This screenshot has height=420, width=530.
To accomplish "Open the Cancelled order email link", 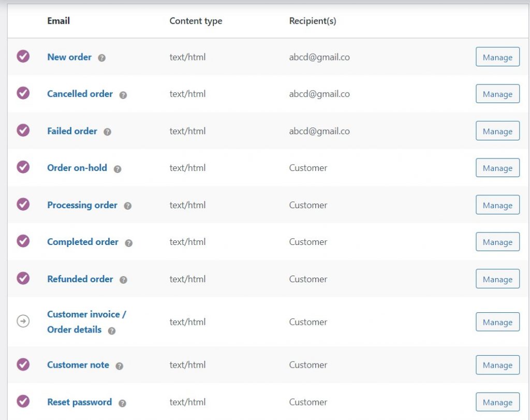I will tap(80, 94).
